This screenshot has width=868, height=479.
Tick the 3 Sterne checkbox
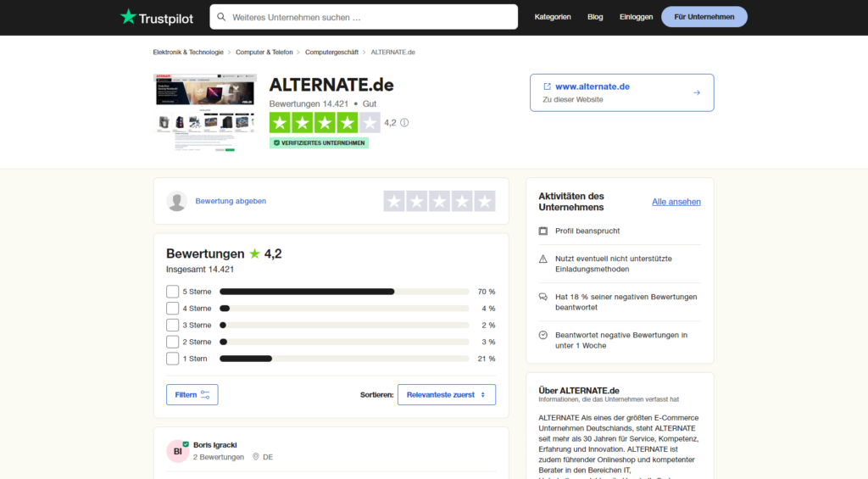click(x=173, y=325)
